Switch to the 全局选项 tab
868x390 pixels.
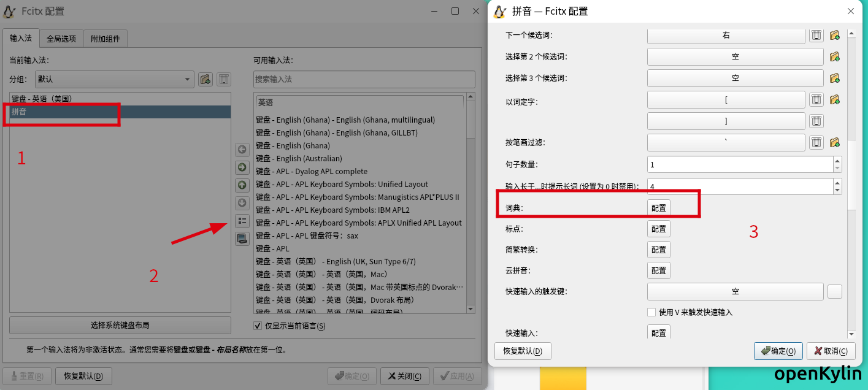tap(61, 39)
